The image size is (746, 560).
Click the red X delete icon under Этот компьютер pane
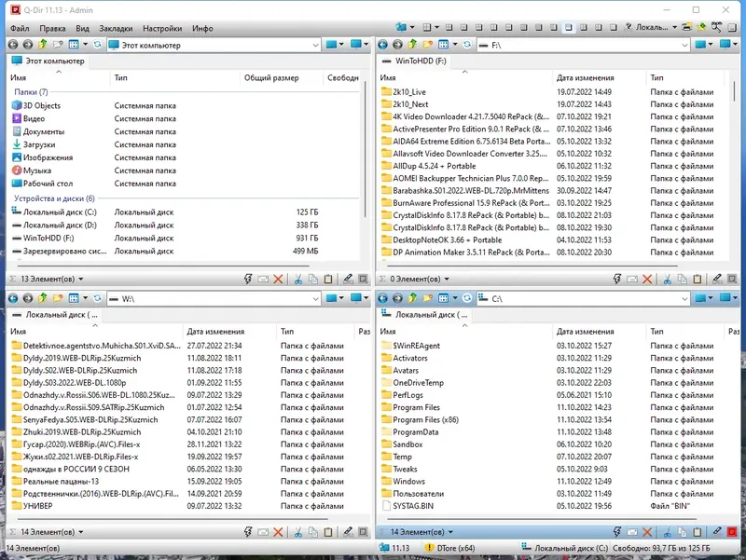click(x=278, y=279)
